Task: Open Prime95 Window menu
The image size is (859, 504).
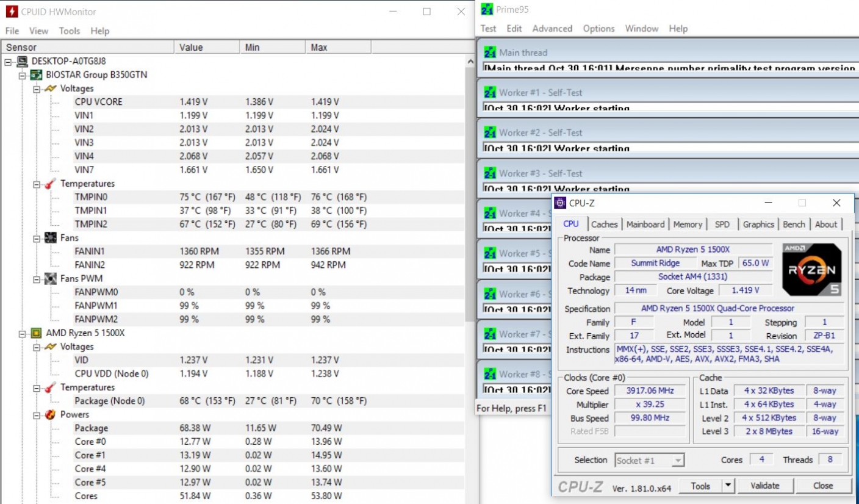Action: pos(642,28)
